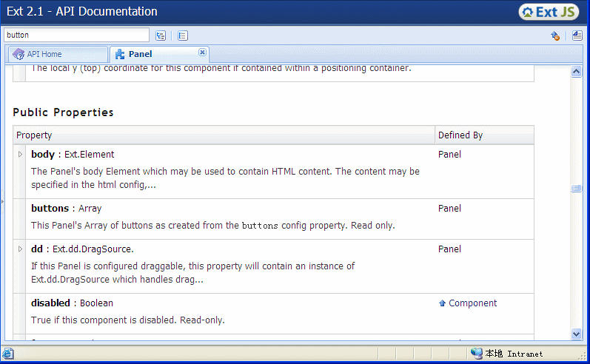Click the scrollbar down arrow
The image size is (590, 364).
point(576,334)
